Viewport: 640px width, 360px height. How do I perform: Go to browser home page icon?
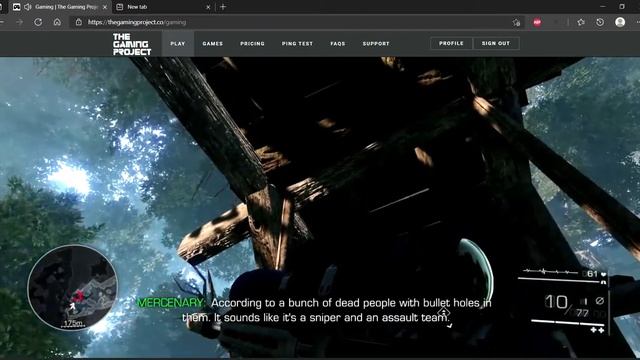57,22
